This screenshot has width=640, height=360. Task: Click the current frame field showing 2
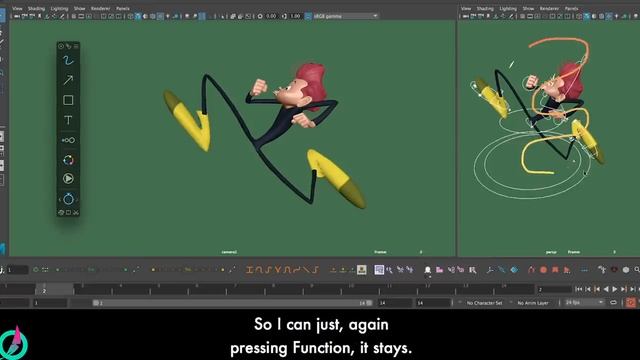click(554, 289)
